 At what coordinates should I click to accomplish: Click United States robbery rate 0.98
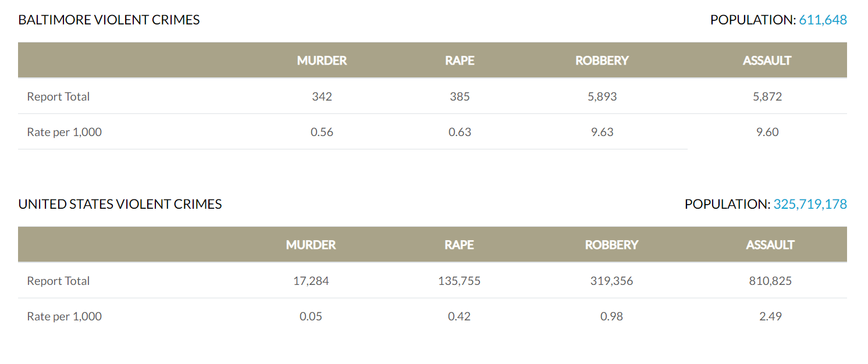pos(611,316)
